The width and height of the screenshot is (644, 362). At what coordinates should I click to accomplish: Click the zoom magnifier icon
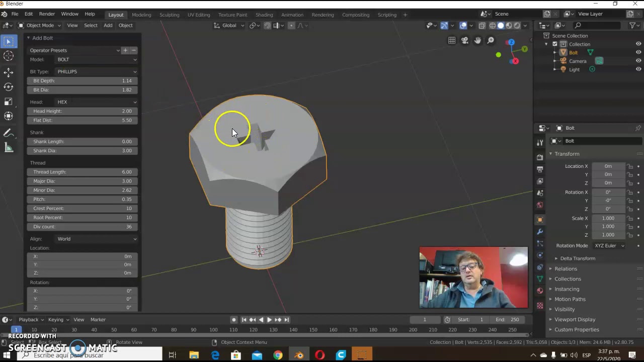pos(491,41)
